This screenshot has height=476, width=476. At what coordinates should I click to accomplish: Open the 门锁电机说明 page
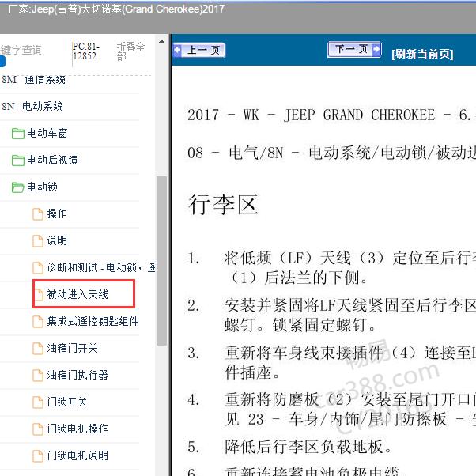[77, 455]
